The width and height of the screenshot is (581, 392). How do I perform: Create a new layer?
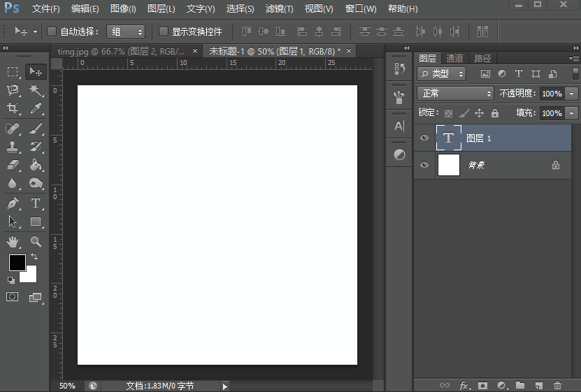[x=539, y=385]
